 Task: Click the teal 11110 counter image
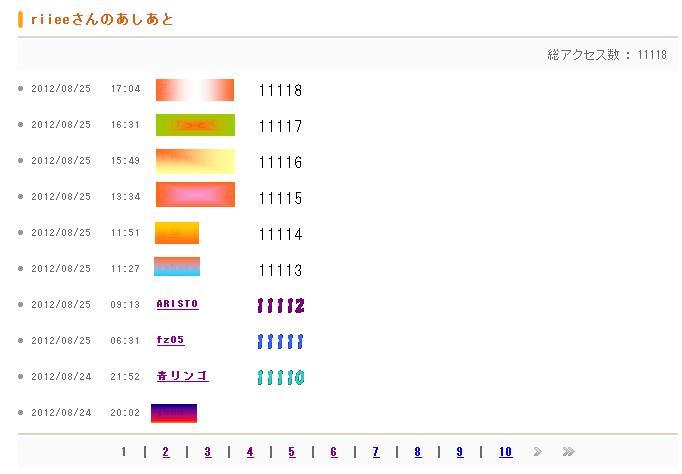(x=280, y=377)
